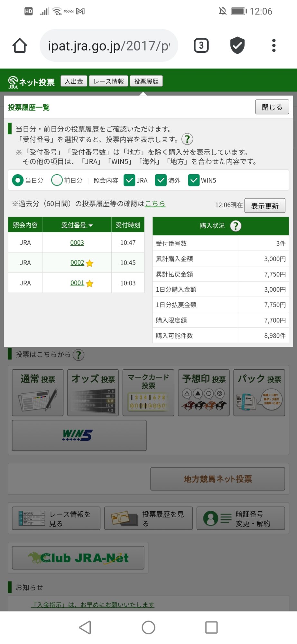Tap the JRA ネット投票 logo
The image size is (297, 644).
click(31, 82)
